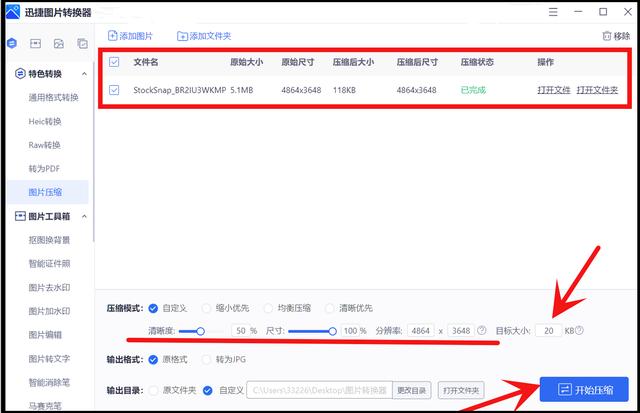Click 打开文件 link in file row
This screenshot has width=640, height=413.
click(x=553, y=90)
